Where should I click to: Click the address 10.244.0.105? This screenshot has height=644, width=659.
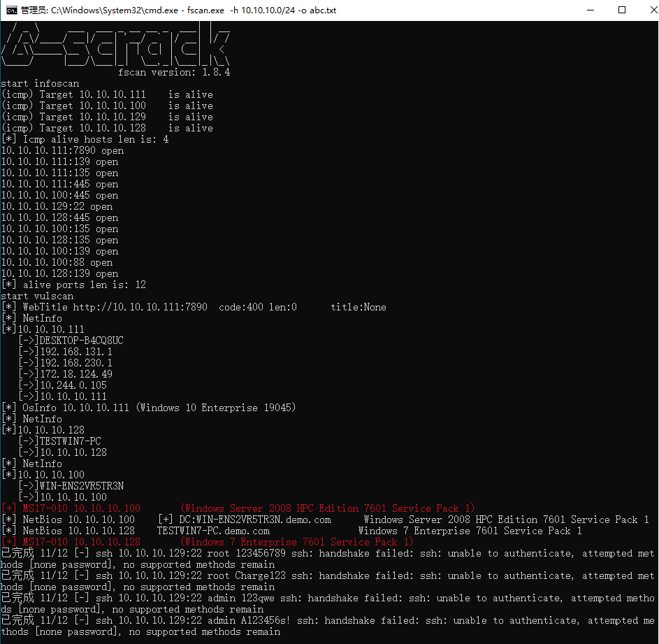[73, 385]
